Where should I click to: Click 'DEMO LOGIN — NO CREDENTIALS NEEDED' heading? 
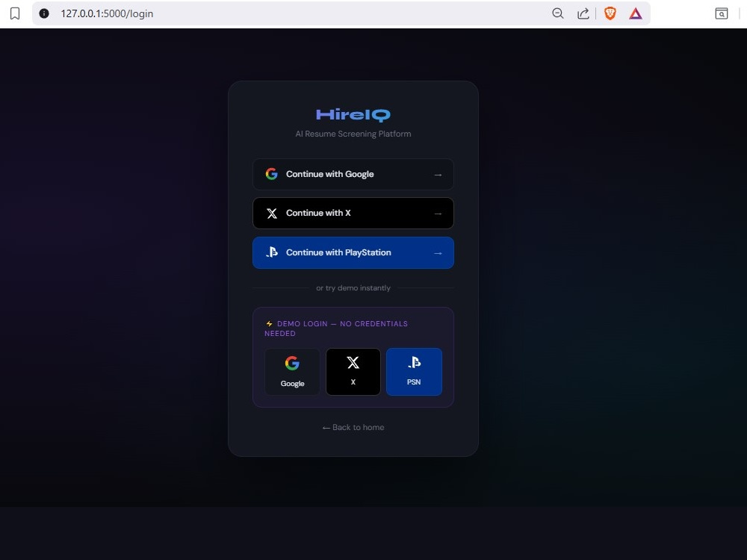click(336, 329)
